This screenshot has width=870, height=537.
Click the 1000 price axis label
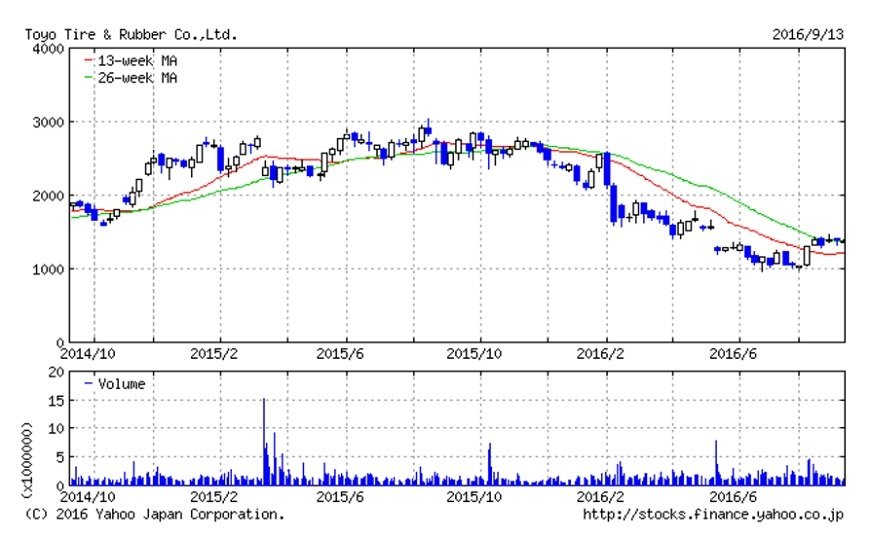(48, 269)
